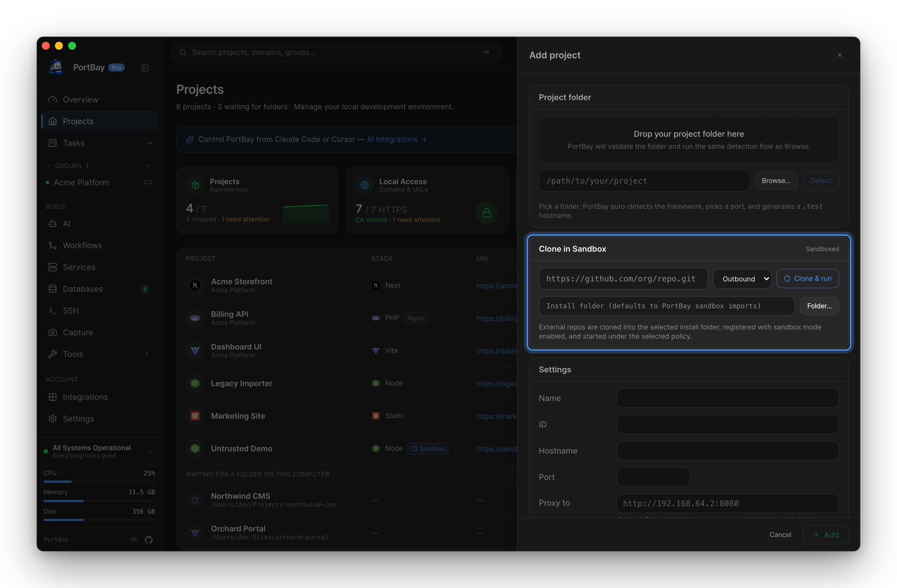This screenshot has width=897, height=588.
Task: Click the drop project folder zone
Action: click(x=688, y=140)
